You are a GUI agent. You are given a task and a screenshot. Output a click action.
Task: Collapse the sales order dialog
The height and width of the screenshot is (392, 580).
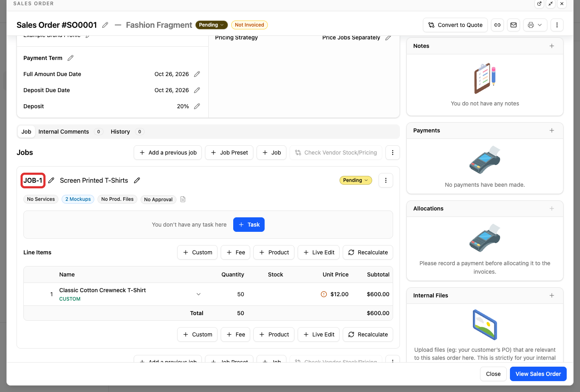tap(551, 4)
